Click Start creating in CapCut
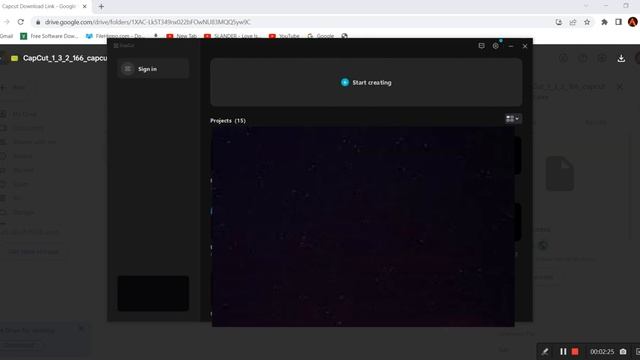The width and height of the screenshot is (640, 360). coord(366,82)
